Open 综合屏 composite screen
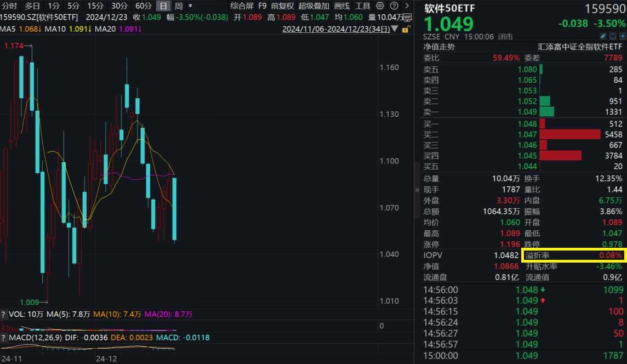The width and height of the screenshot is (627, 364). click(x=242, y=6)
